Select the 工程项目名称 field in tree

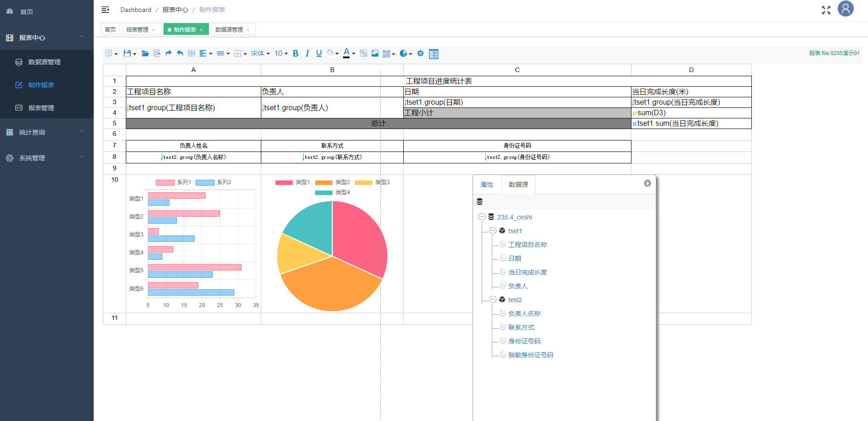(528, 245)
